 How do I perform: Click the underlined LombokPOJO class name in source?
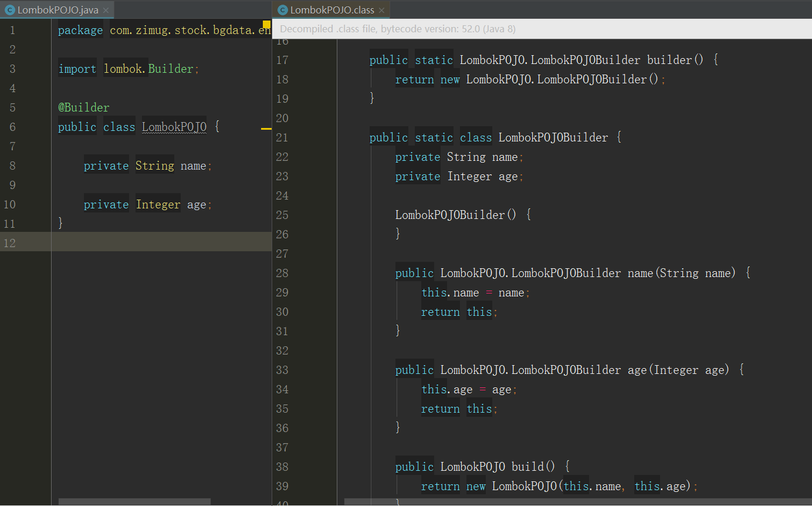click(x=174, y=127)
